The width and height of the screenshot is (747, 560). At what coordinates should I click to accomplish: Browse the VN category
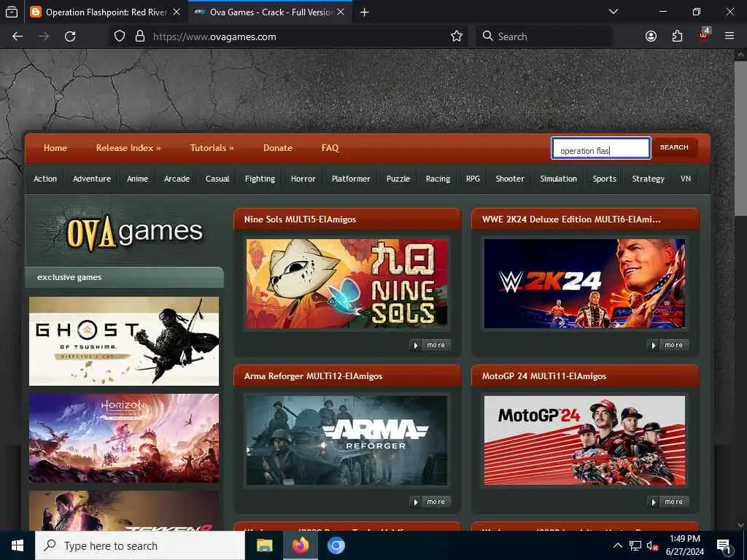(x=686, y=179)
